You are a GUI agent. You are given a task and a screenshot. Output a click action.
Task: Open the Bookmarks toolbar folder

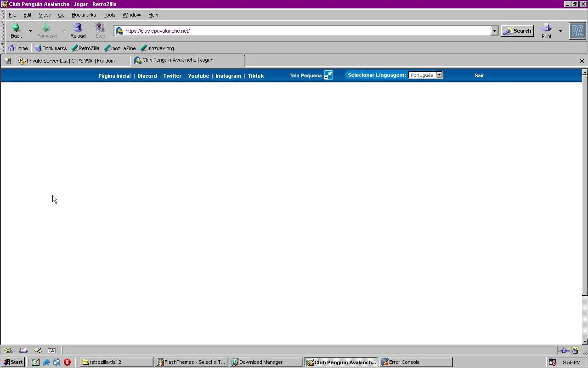pos(51,48)
